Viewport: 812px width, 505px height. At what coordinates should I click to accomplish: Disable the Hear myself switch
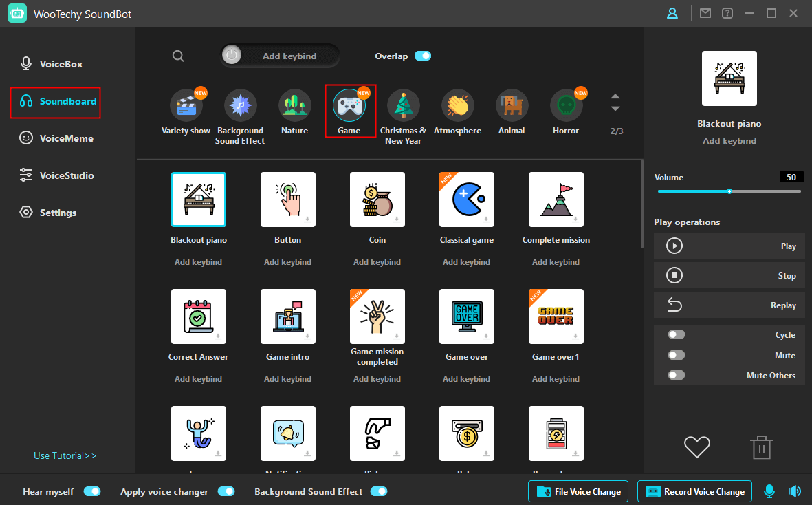[92, 491]
